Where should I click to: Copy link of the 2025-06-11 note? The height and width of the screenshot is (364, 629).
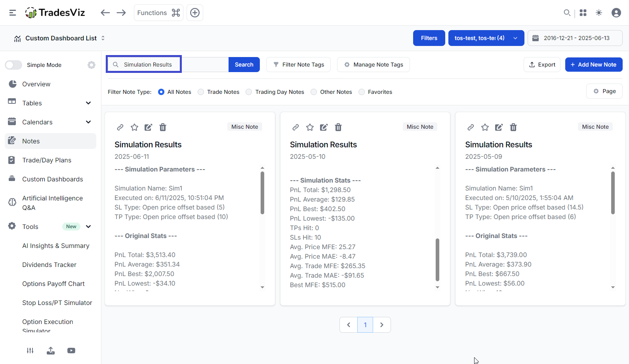click(120, 127)
